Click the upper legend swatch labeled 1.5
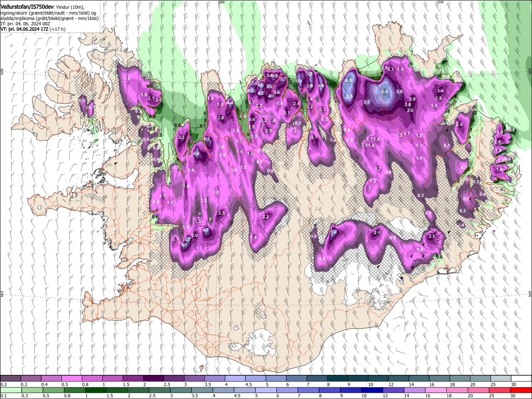 point(133,379)
